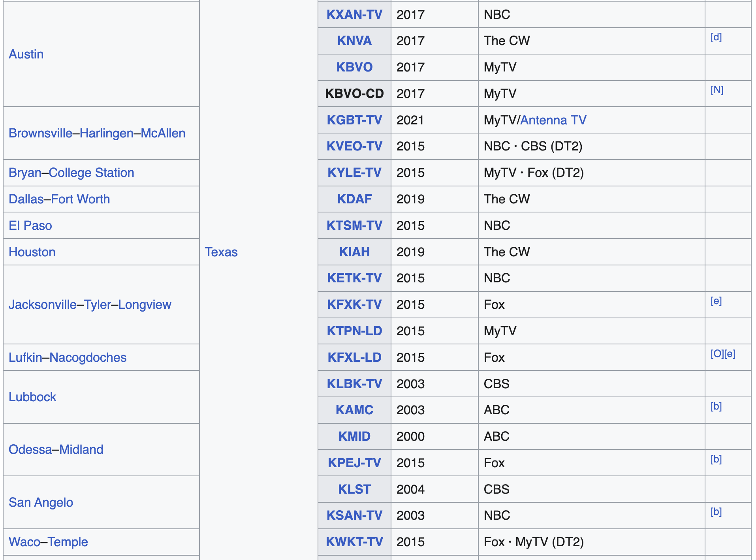Select 'NBC · CBS (DT2)' affiliation text
The width and height of the screenshot is (756, 560).
point(533,146)
